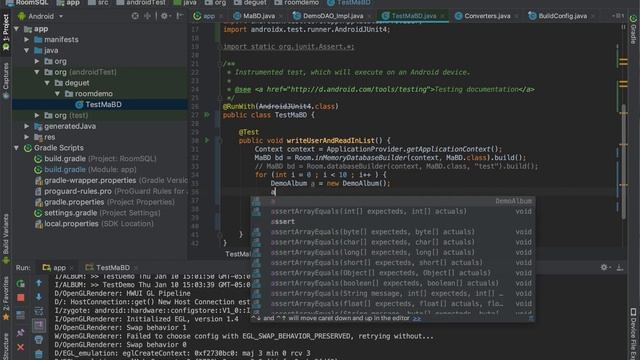Click the restore layout icon below Stop
640x360 pixels.
click(x=20, y=315)
